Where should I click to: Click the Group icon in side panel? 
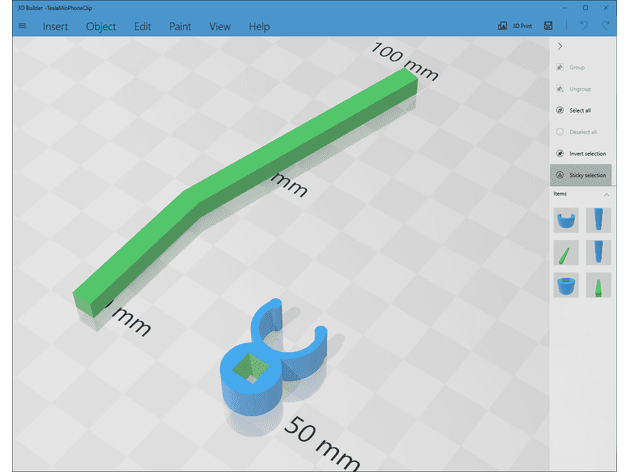click(560, 67)
